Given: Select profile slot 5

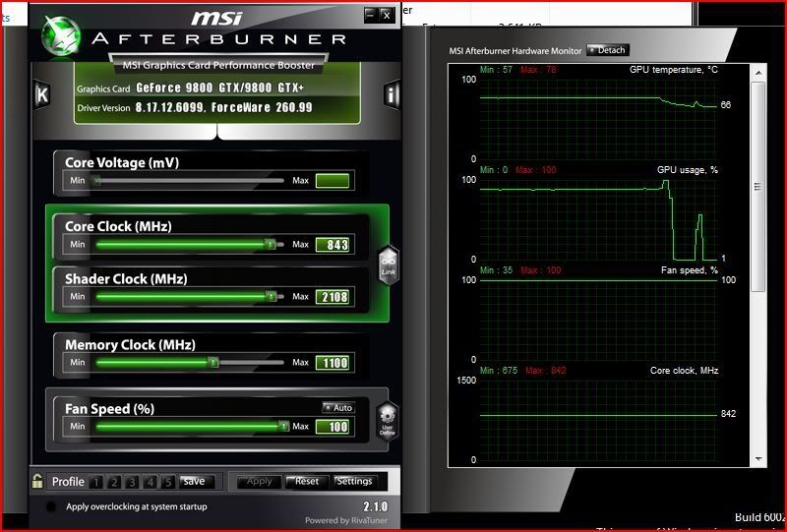Looking at the screenshot, I should tap(168, 482).
